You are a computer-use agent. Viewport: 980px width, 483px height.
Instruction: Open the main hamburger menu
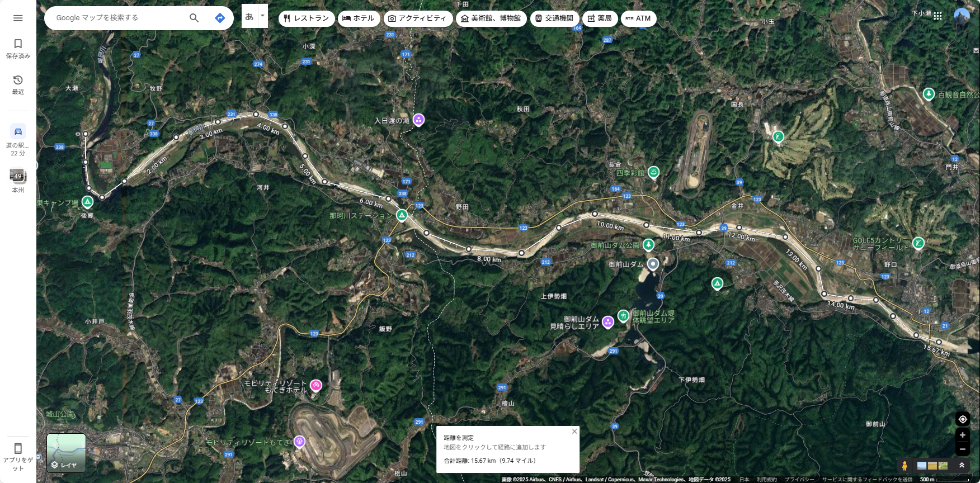(18, 18)
